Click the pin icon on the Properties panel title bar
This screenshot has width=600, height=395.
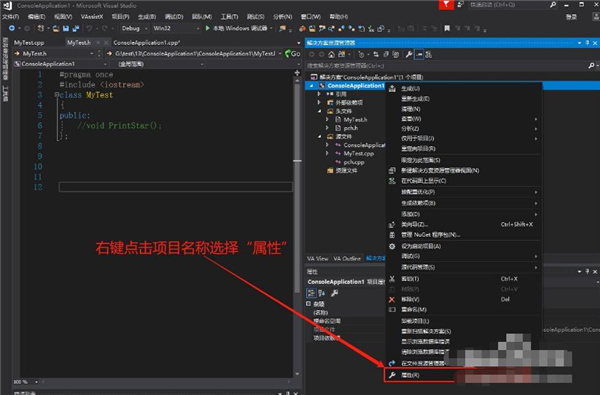pyautogui.click(x=587, y=271)
